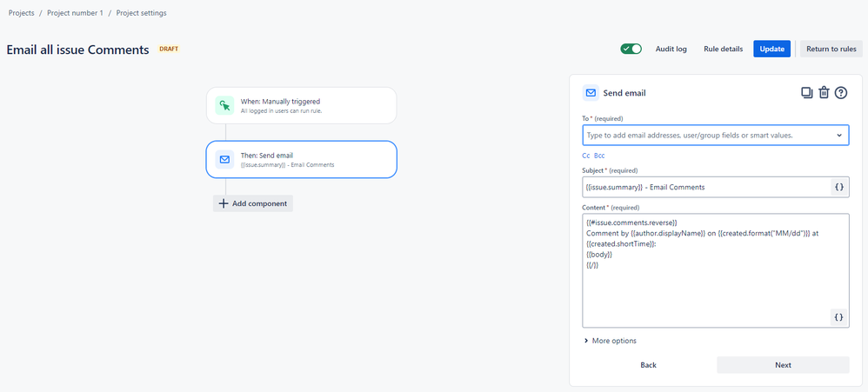Click the smart values braces icon in Content
868x392 pixels.
click(838, 317)
